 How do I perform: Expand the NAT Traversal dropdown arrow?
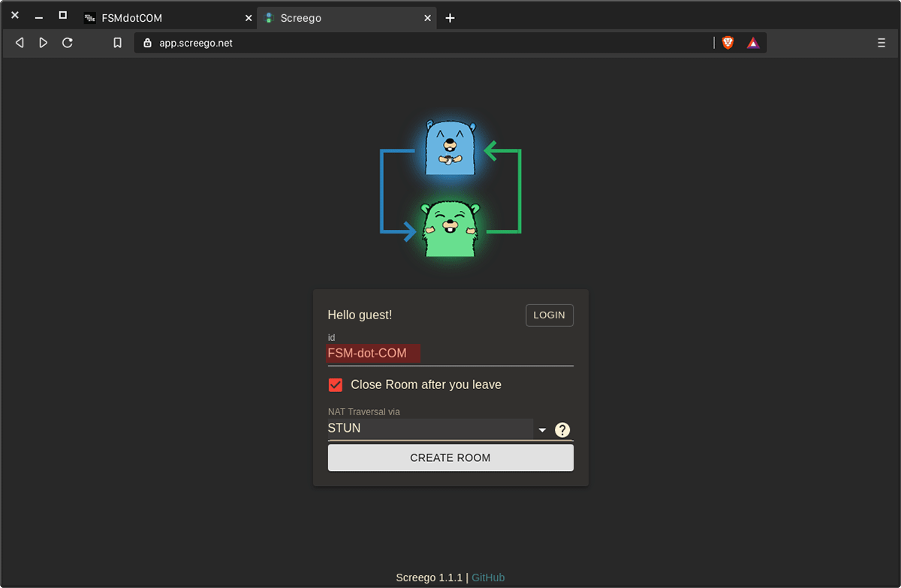point(542,430)
